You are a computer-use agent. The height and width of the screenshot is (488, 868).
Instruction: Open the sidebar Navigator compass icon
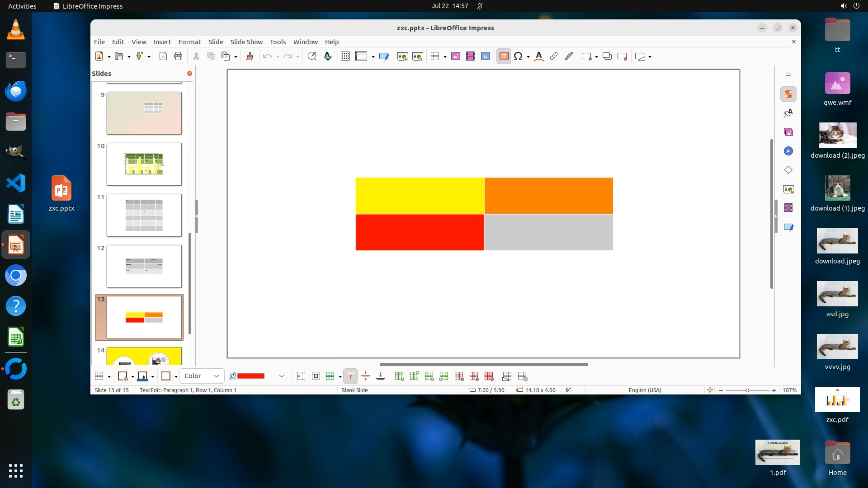pyautogui.click(x=788, y=151)
